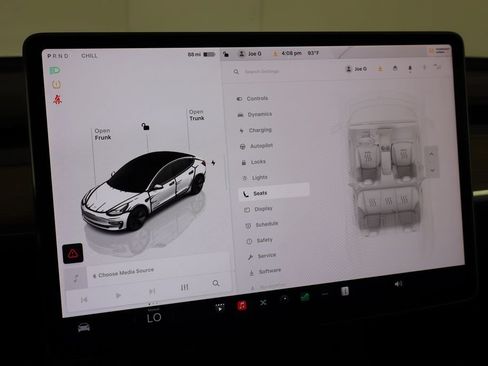Open the Autopilot settings menu
This screenshot has height=366, width=488.
[x=257, y=146]
